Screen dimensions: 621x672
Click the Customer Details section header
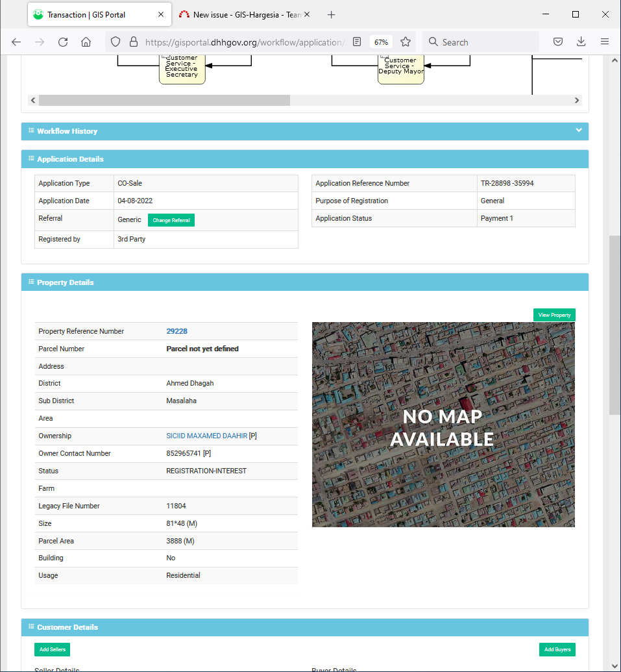[x=305, y=627]
